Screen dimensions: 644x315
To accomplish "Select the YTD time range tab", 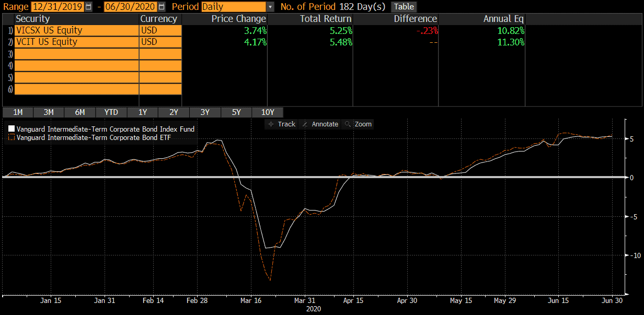I will click(111, 112).
